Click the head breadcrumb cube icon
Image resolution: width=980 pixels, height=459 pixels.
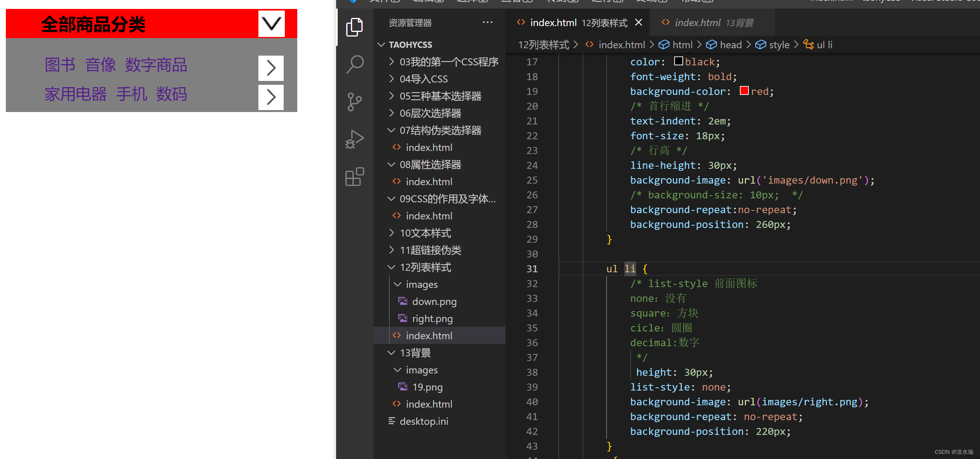click(x=711, y=45)
